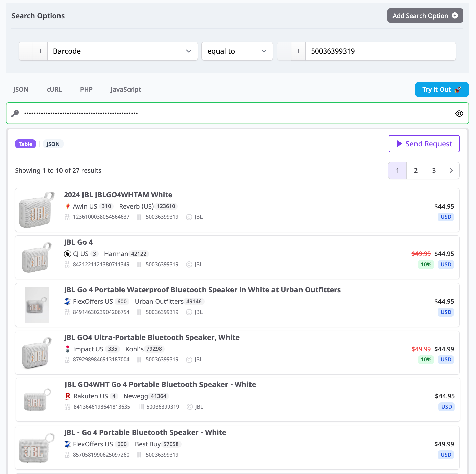
Task: Click the FlexOffers icon in Best Buy row
Action: pyautogui.click(x=68, y=444)
